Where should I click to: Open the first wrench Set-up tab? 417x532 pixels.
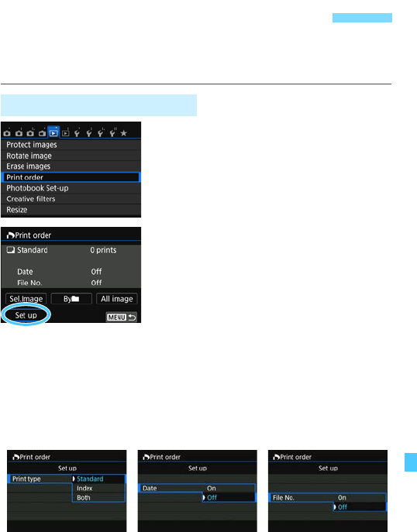[x=78, y=132]
